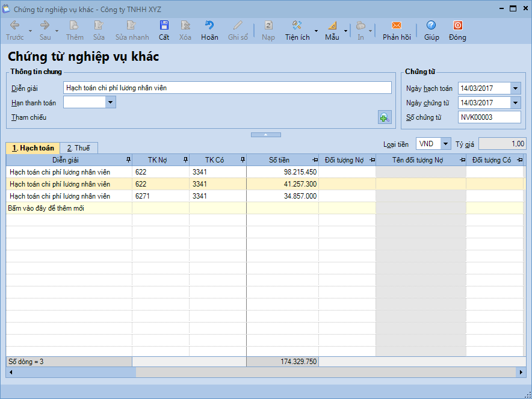Click the Phản hồi feedback envelope icon

[396, 25]
